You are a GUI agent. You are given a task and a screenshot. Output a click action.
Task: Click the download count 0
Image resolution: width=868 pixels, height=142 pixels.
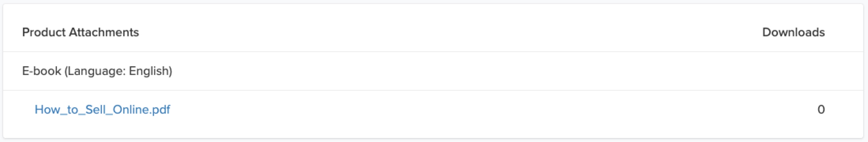[821, 109]
